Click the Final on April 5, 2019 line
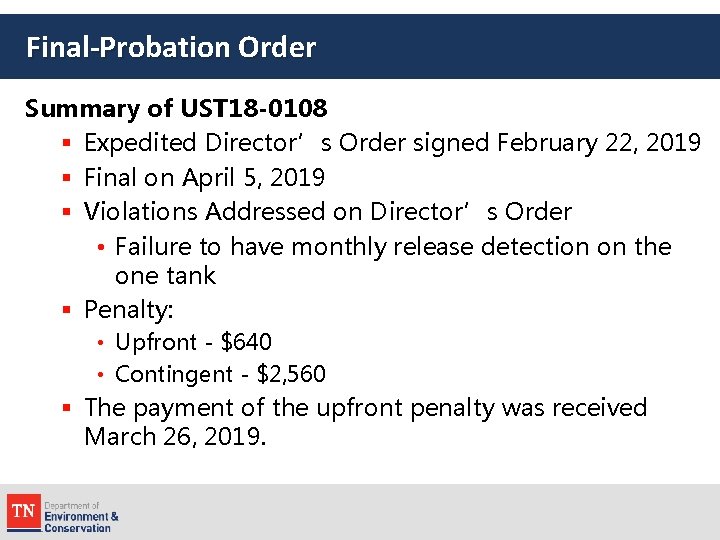Screen dimensions: 720x540 (205, 178)
